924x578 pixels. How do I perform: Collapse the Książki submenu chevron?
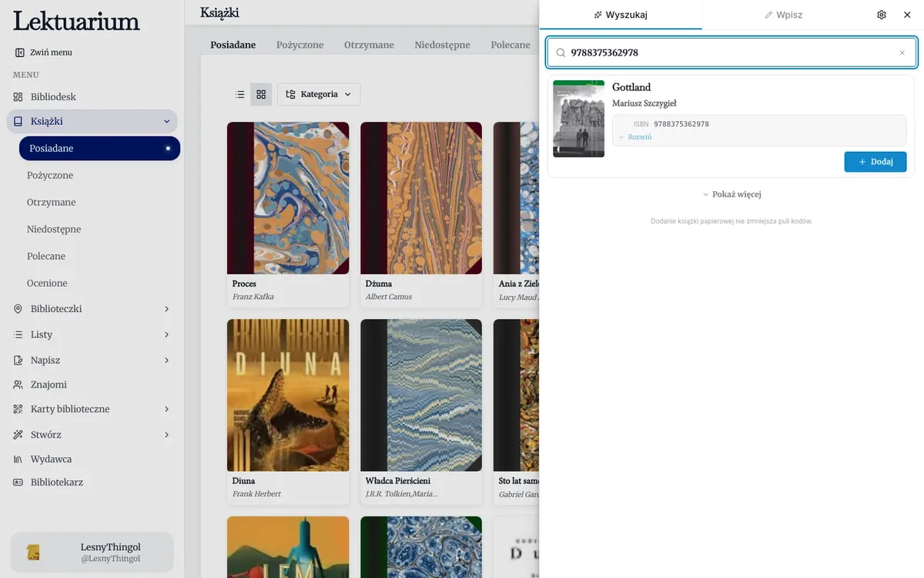pyautogui.click(x=167, y=121)
